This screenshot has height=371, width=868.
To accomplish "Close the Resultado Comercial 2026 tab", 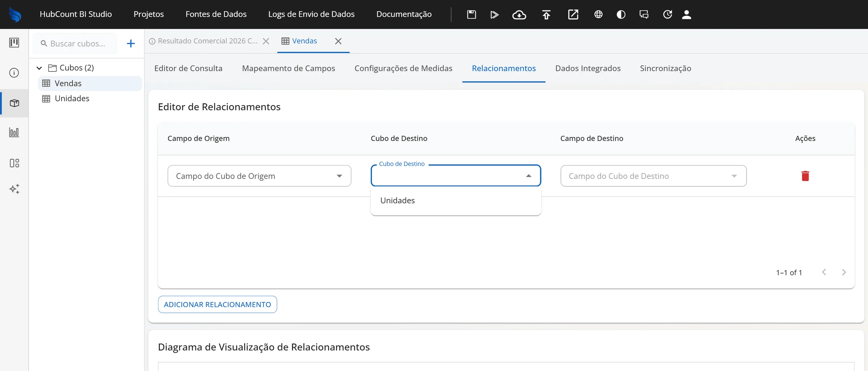I will click(266, 41).
